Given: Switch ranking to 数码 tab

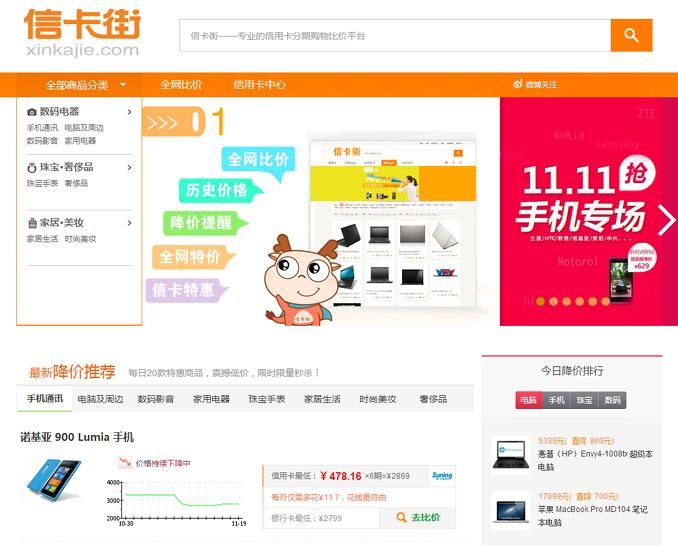Looking at the screenshot, I should [x=612, y=400].
